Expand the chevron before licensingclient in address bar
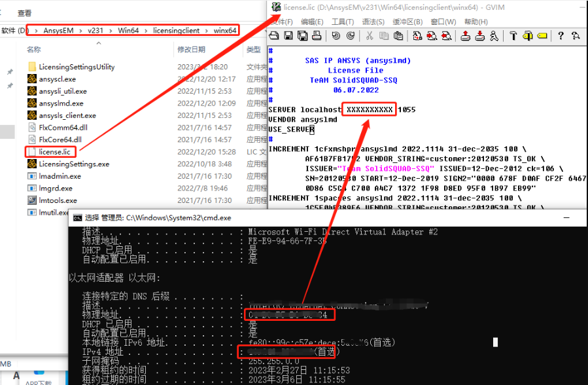588x385 pixels. 145,31
